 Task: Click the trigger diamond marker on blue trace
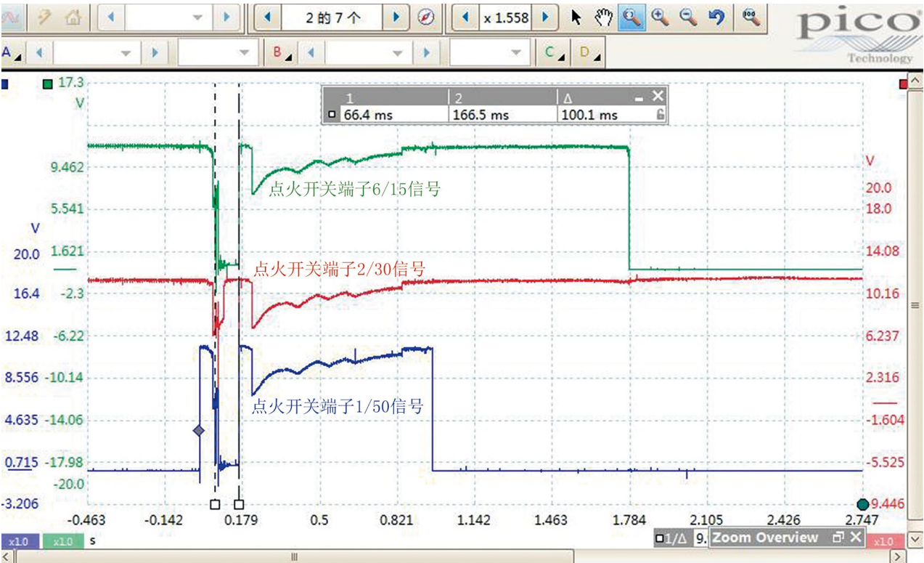pyautogui.click(x=199, y=431)
